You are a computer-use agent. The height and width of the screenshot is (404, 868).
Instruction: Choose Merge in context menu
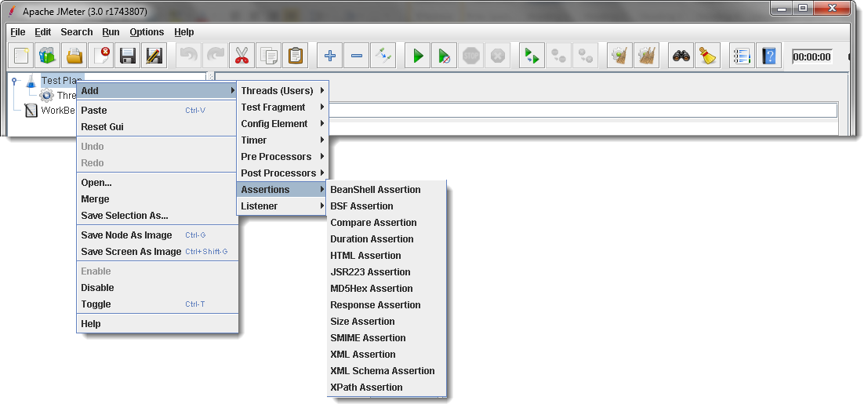pyautogui.click(x=158, y=199)
